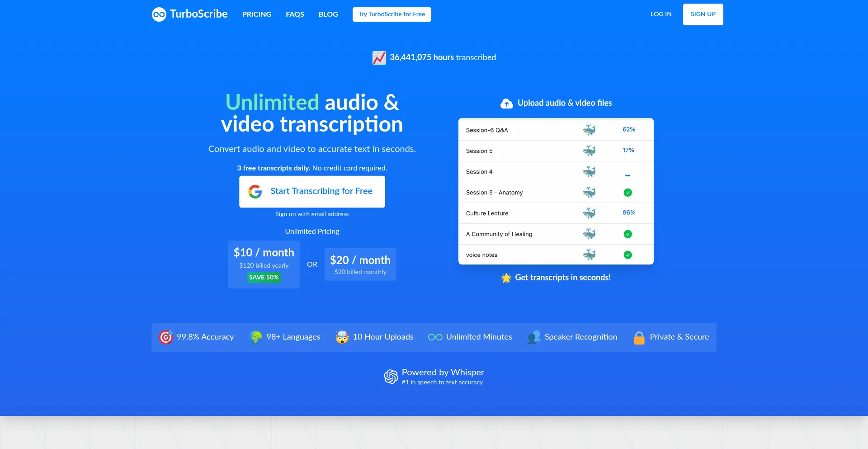This screenshot has width=868, height=449.
Task: Click the Session 4 file name
Action: (x=479, y=172)
